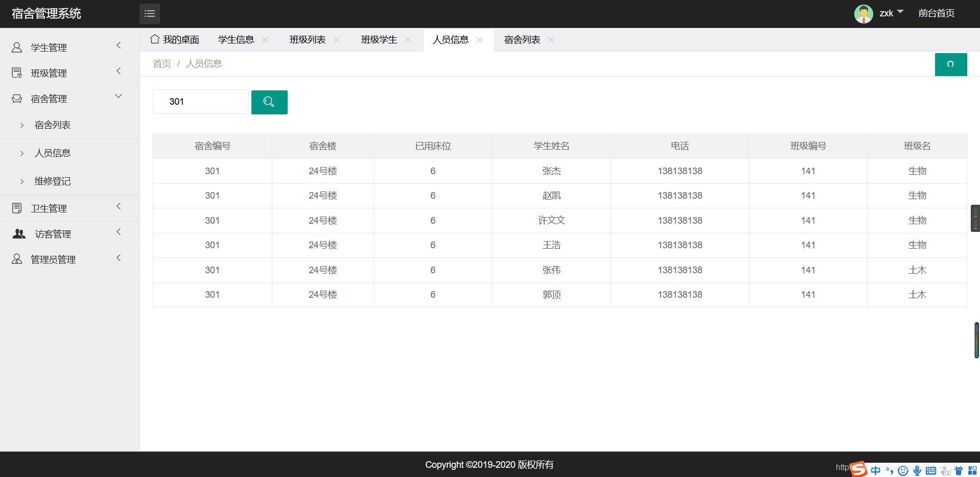This screenshot has height=477, width=980.
Task: Click the 宿舍编号 column header
Action: (213, 146)
